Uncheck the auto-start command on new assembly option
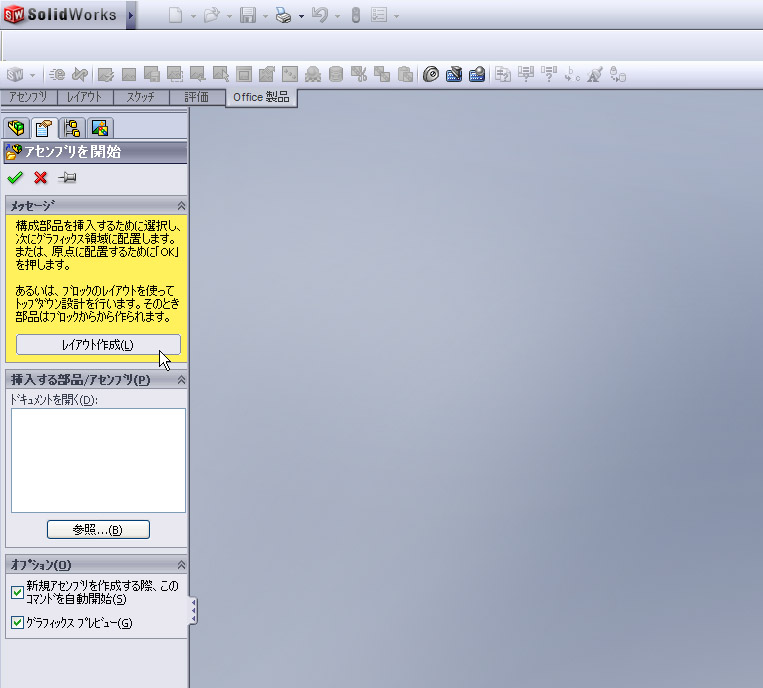Viewport: 763px width, 688px height. point(17,592)
